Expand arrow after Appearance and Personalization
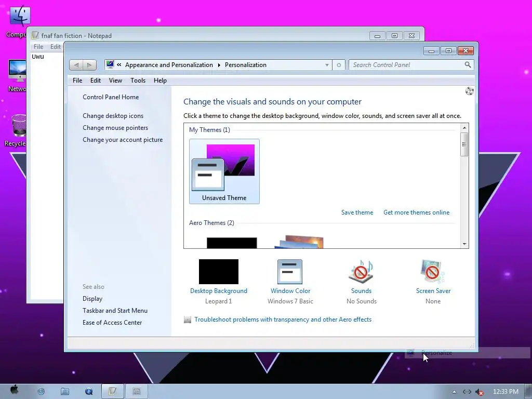 coord(219,65)
